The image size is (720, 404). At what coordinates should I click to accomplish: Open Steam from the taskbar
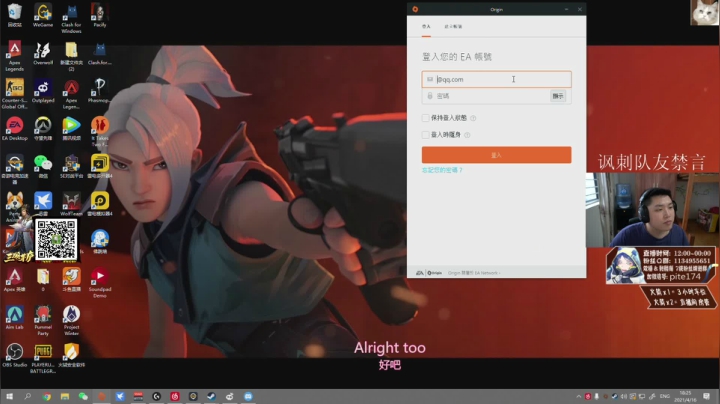(211, 396)
